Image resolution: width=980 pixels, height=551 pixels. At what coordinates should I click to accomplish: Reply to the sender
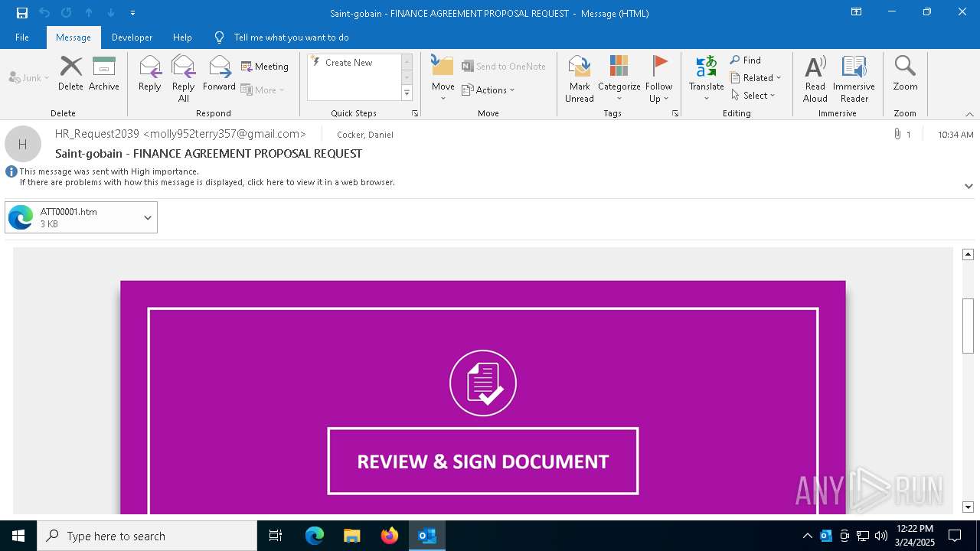click(x=150, y=73)
